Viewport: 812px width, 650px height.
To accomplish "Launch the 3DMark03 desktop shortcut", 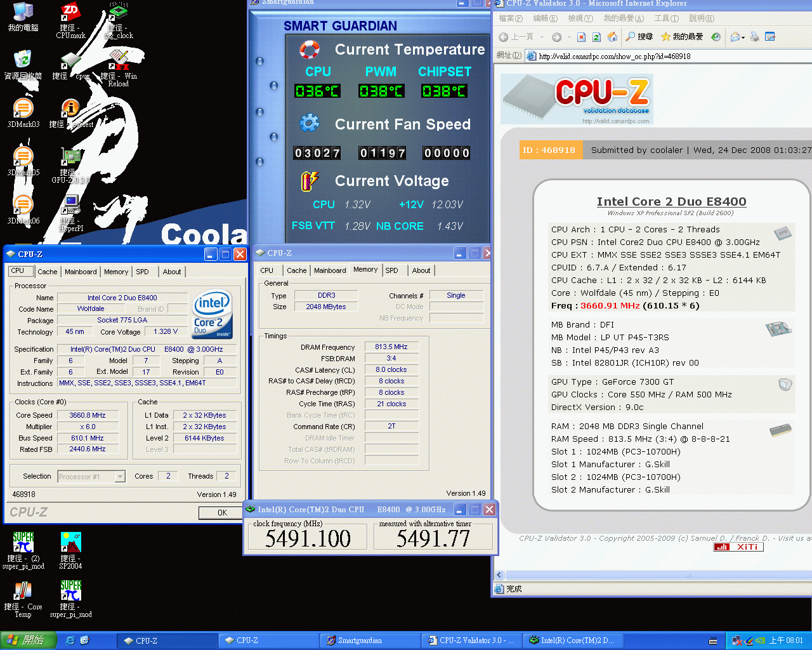I will click(23, 113).
